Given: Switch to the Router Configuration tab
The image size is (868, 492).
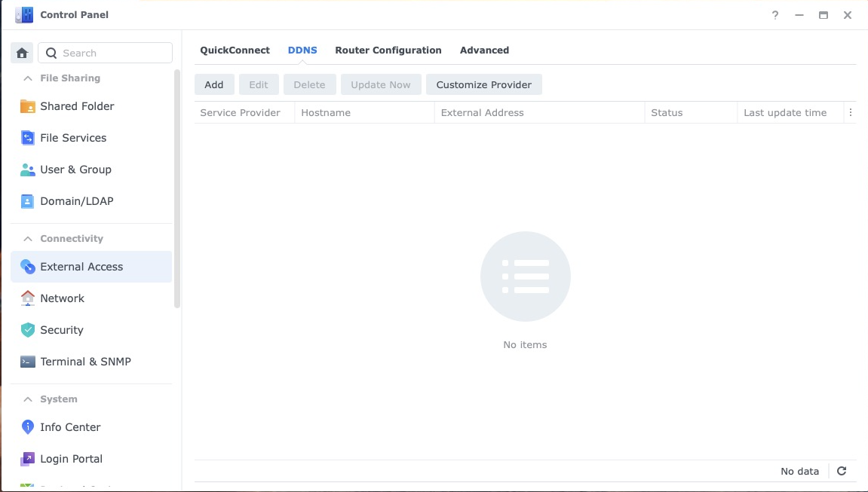Looking at the screenshot, I should (388, 50).
